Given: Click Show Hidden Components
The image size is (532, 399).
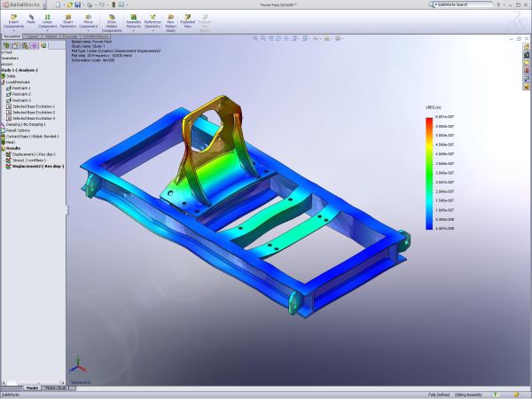Looking at the screenshot, I should pyautogui.click(x=113, y=20).
